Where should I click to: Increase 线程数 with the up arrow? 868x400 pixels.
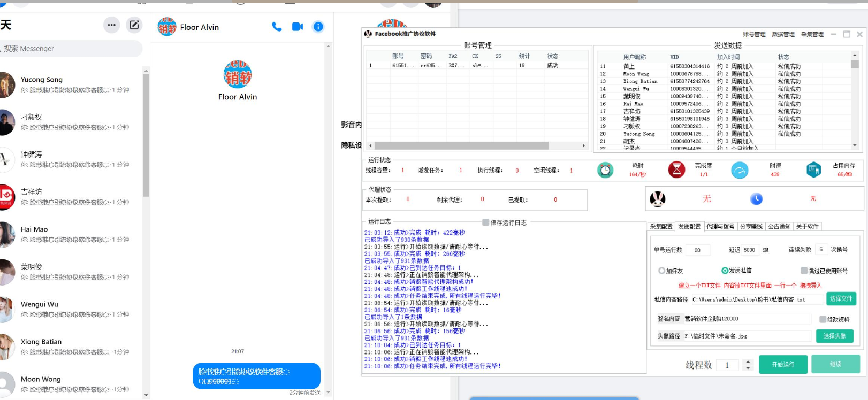748,361
